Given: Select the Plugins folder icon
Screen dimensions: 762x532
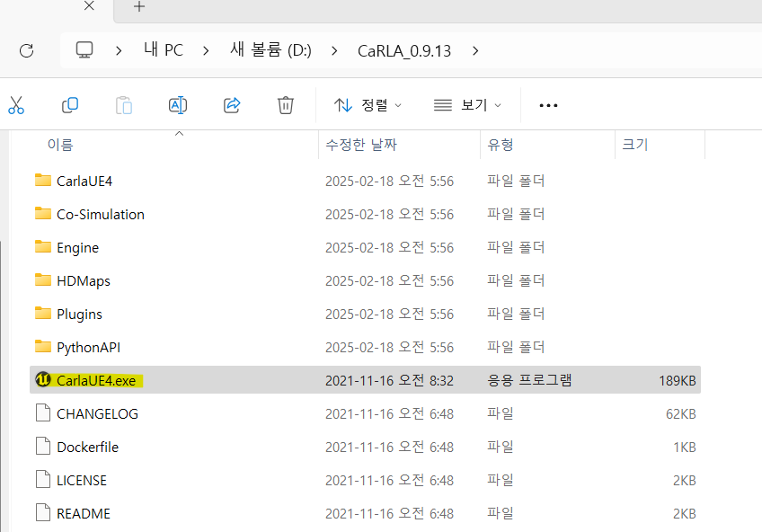Looking at the screenshot, I should tap(43, 314).
